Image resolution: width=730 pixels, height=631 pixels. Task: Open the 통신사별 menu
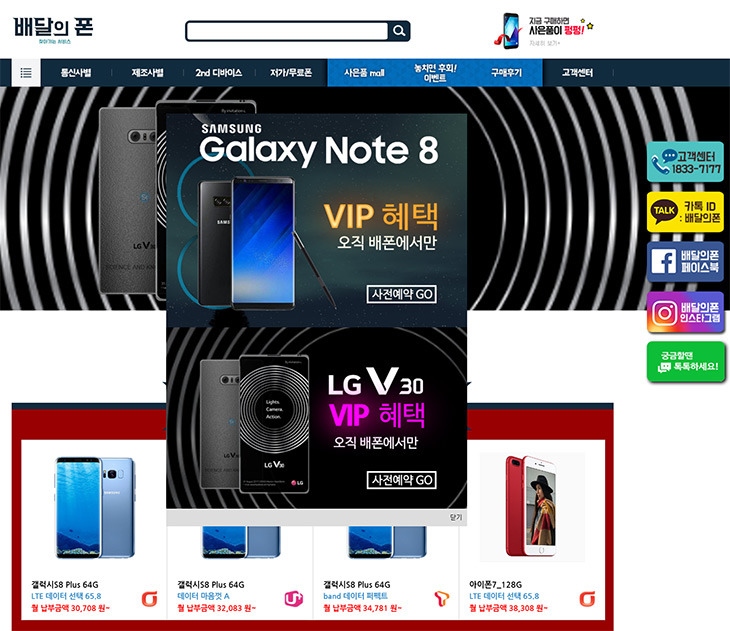click(76, 73)
